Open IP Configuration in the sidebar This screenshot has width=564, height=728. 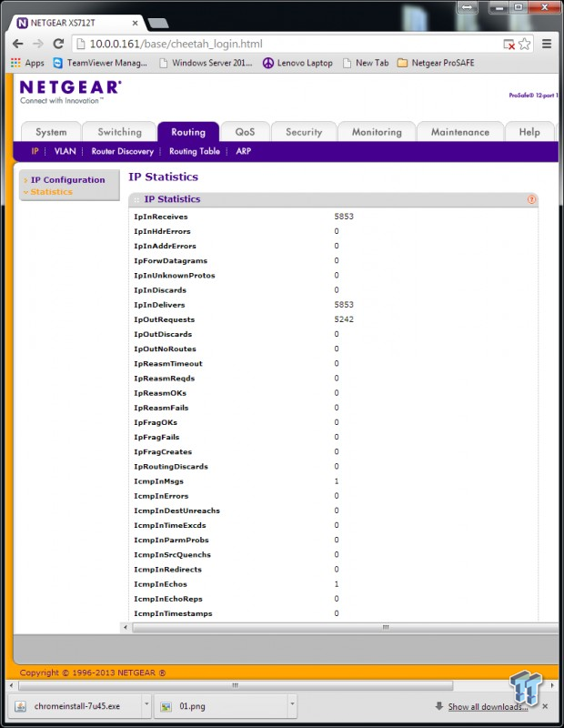coord(68,179)
